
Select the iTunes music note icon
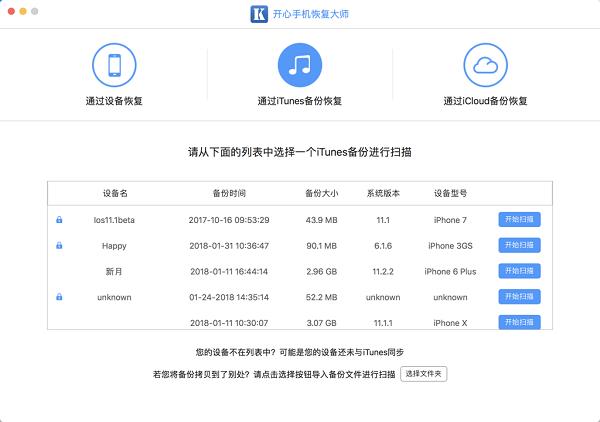299,66
